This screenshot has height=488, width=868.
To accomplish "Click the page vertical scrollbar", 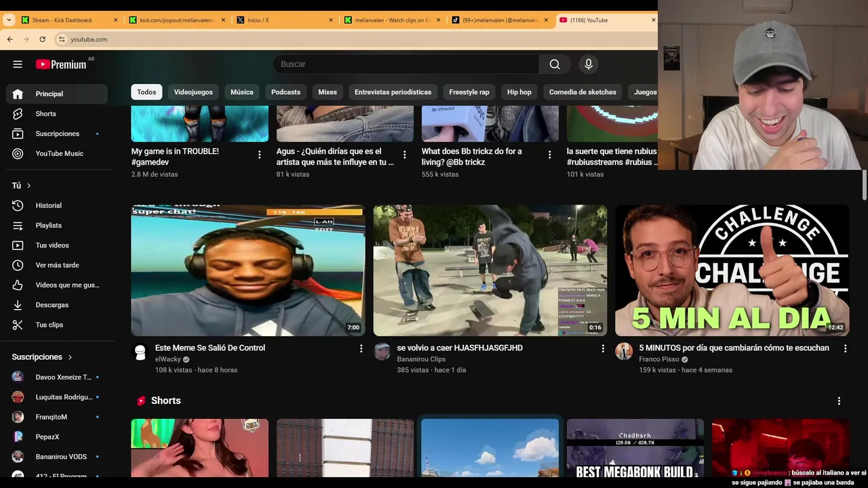I will 865,186.
